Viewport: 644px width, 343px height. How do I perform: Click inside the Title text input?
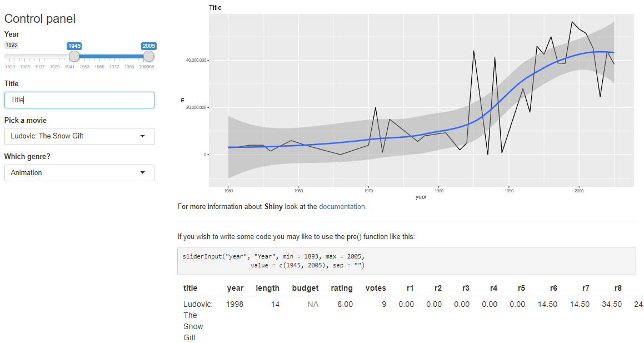coord(79,100)
